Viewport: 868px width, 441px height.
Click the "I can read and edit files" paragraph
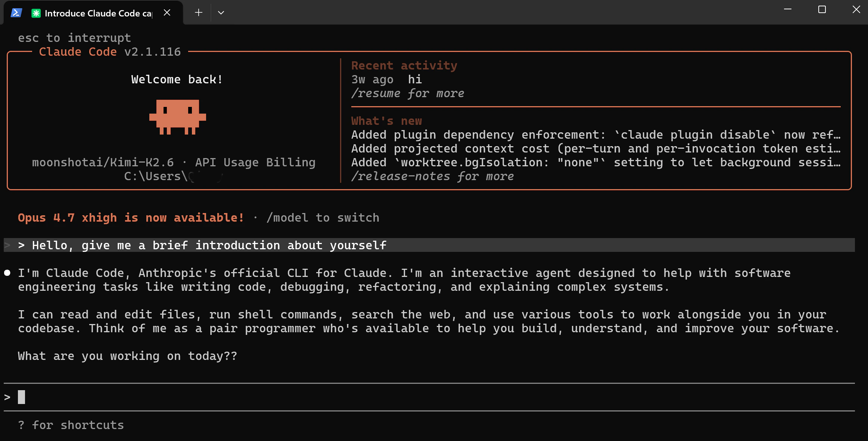[x=429, y=321]
